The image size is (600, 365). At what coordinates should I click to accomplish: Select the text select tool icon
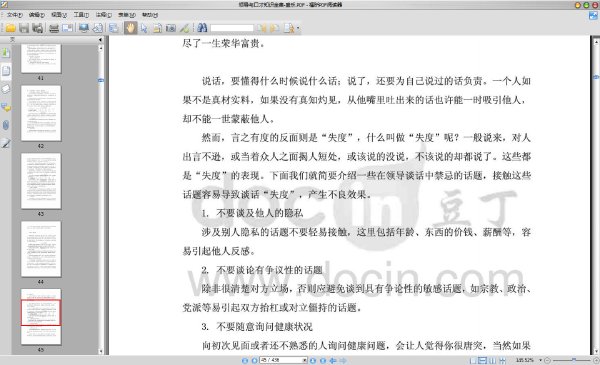tap(157, 28)
